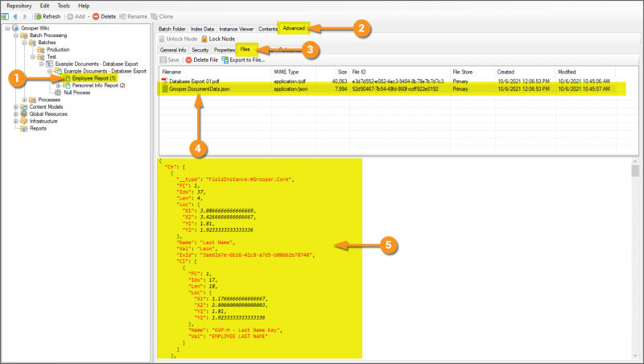644x364 pixels.
Task: Select the Null Process gear icon
Action: pyautogui.click(x=58, y=93)
